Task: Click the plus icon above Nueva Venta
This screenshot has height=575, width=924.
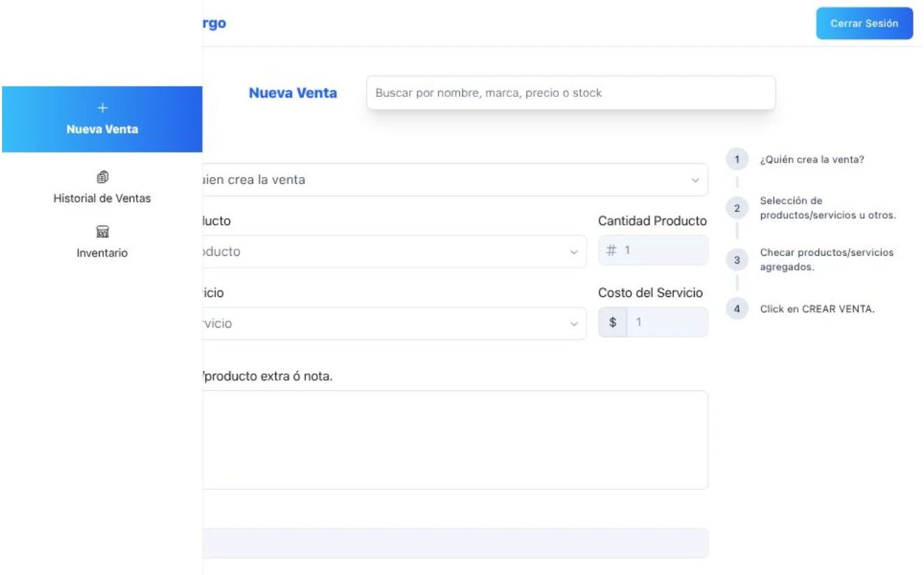Action: [102, 108]
